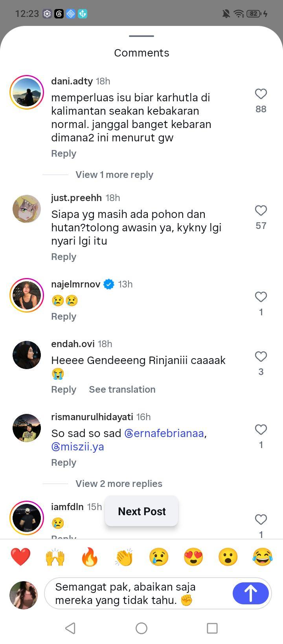Open najelmrnov's profile picture

27,295
